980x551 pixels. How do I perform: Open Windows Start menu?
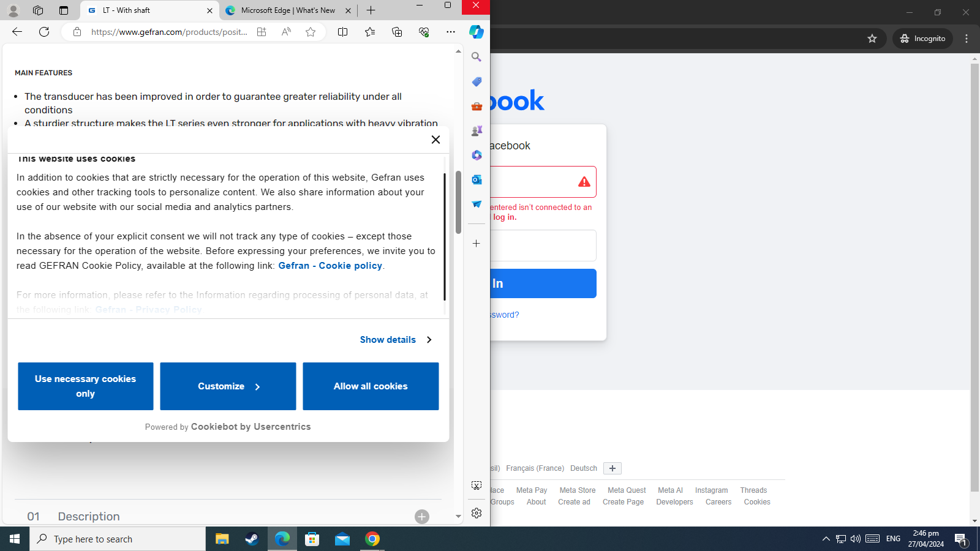click(x=15, y=539)
